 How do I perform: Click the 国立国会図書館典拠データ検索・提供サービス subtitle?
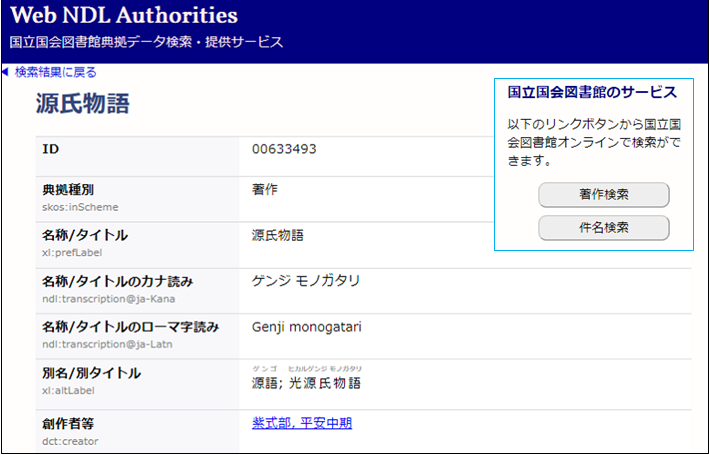(x=146, y=42)
